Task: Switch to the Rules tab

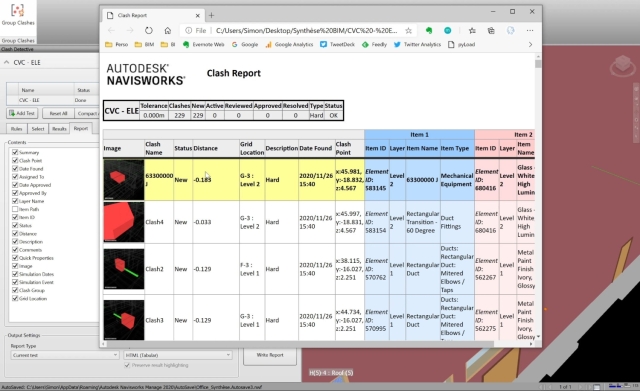Action: [x=16, y=129]
